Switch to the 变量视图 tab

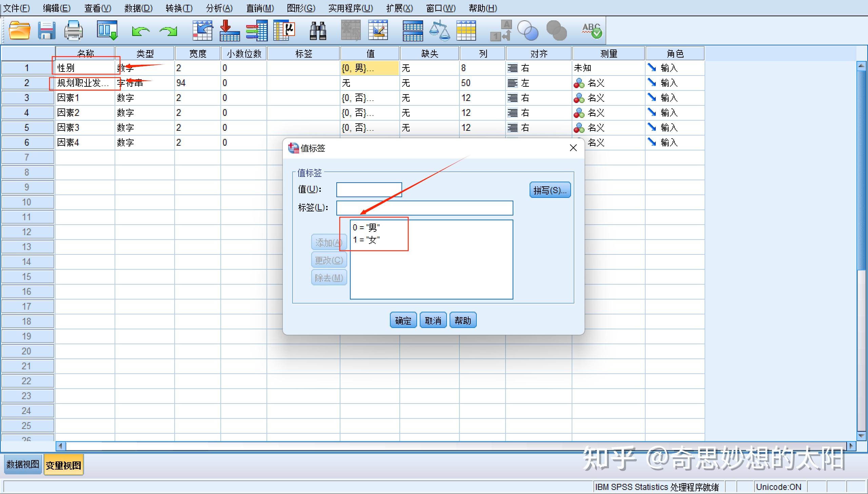(x=63, y=465)
